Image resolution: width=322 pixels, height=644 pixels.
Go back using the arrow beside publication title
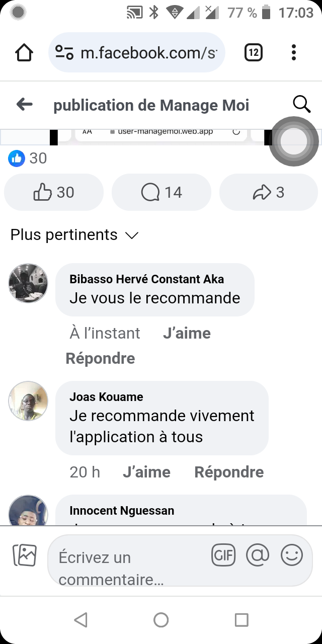(x=24, y=105)
